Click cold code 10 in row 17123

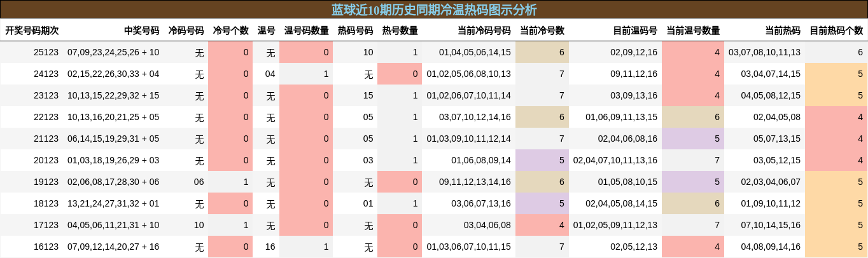point(199,225)
